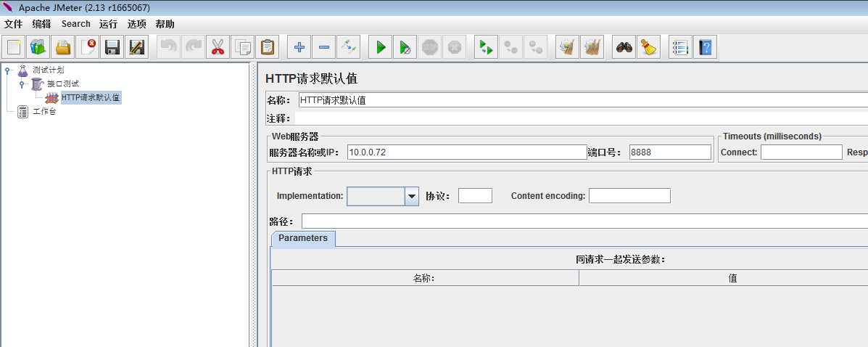Image resolution: width=868 pixels, height=347 pixels.
Task: Click the 名称 column header in parameters table
Action: point(425,278)
